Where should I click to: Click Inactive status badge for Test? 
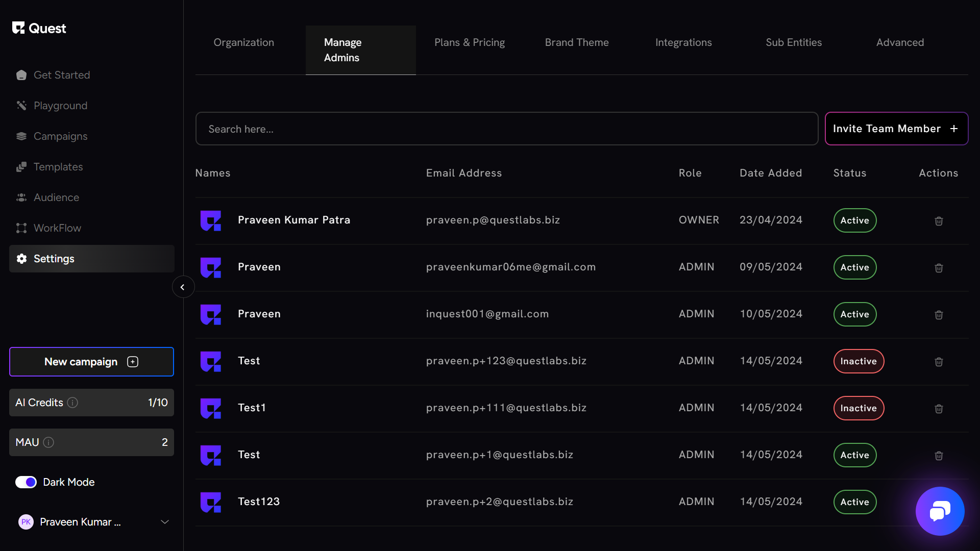(x=858, y=361)
